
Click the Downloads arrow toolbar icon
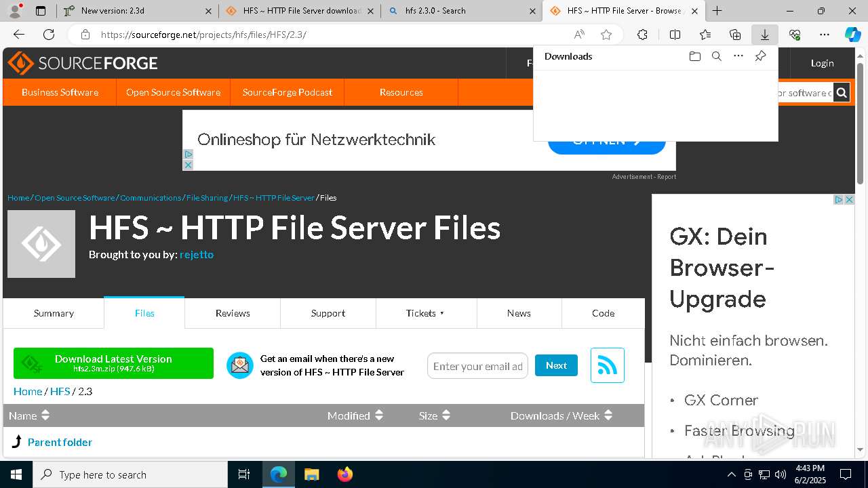point(764,35)
